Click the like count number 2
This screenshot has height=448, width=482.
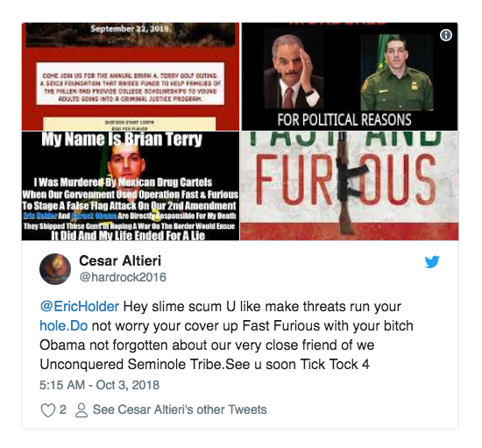63,409
